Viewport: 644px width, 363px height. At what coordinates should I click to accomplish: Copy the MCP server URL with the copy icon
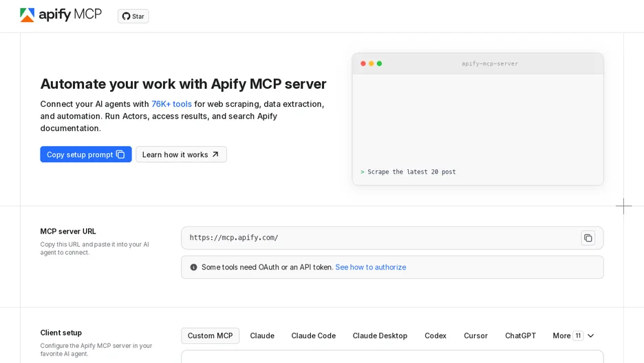588,238
